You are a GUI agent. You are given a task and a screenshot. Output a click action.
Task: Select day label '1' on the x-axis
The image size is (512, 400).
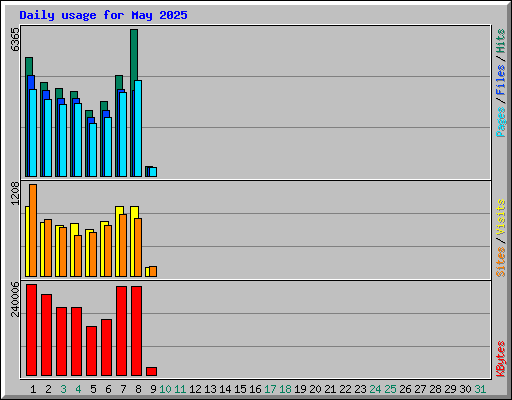point(33,389)
